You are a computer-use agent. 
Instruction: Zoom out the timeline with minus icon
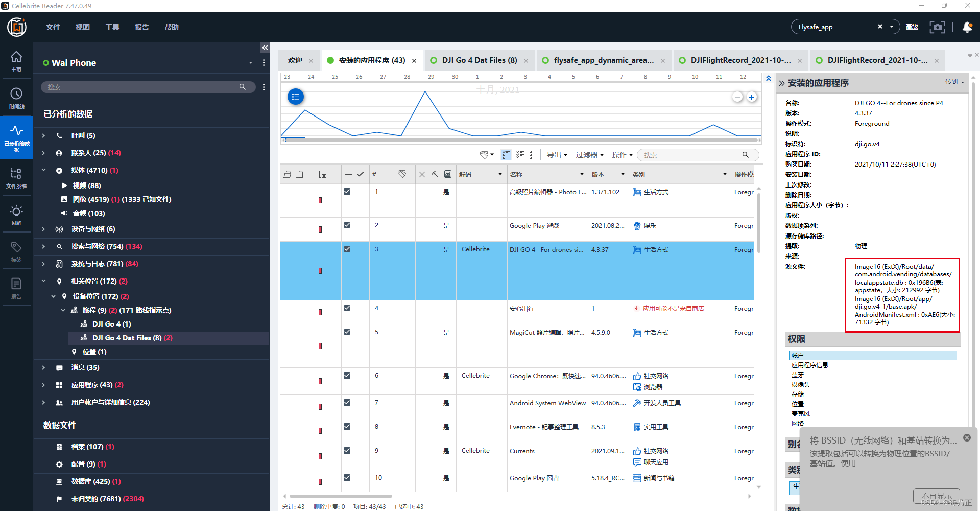pyautogui.click(x=737, y=97)
